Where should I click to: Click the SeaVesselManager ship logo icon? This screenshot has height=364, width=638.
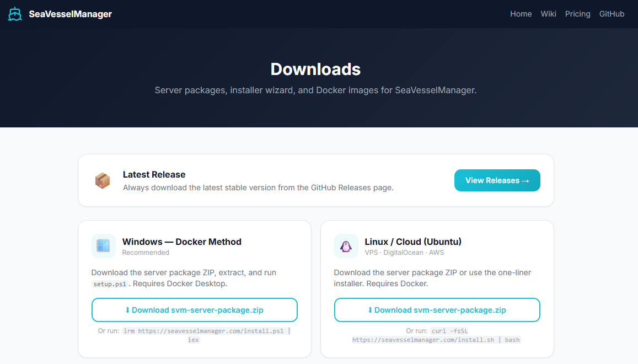tap(15, 14)
